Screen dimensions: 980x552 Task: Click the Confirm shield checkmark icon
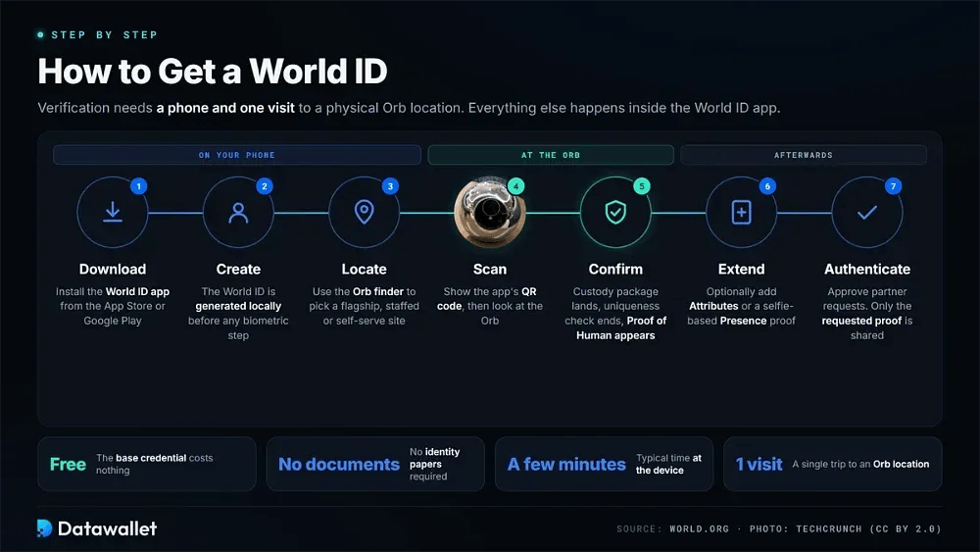(615, 213)
